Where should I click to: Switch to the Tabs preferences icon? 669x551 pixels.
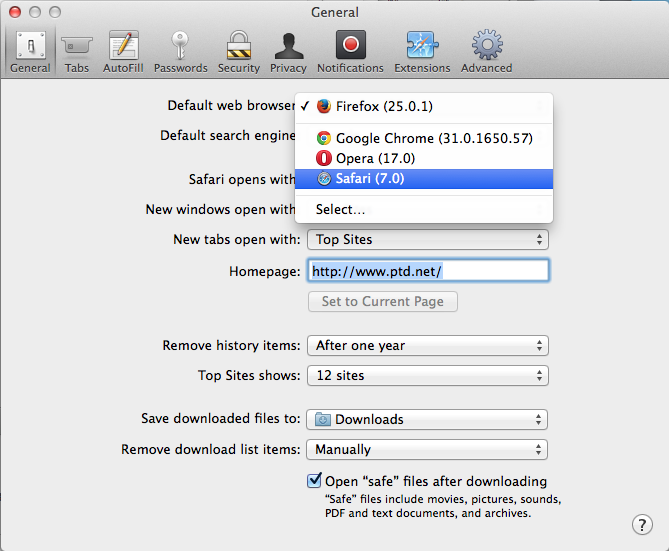click(77, 46)
